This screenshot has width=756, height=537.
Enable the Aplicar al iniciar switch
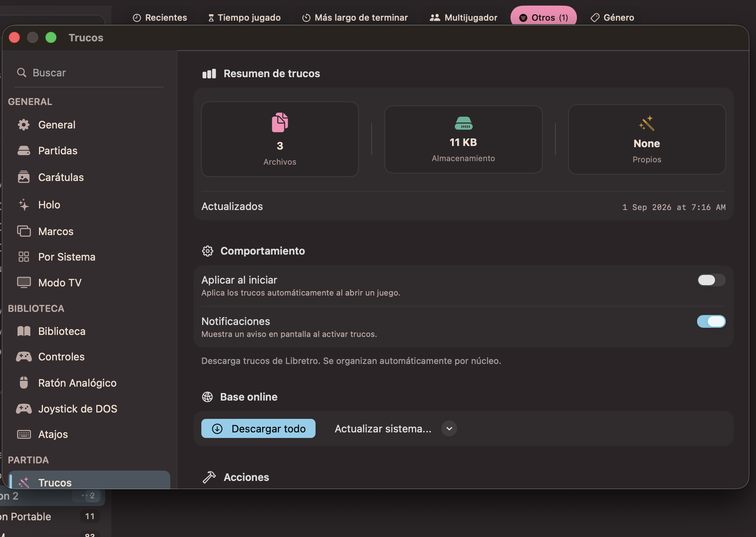[x=711, y=280]
